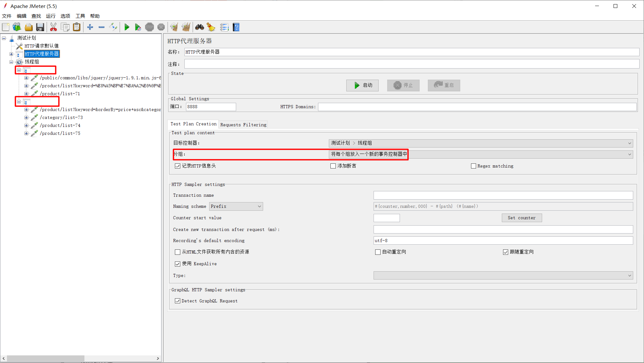Screen dimensions: 644x363
Task: Open the Naming scheme Prefix dropdown
Action: point(236,207)
